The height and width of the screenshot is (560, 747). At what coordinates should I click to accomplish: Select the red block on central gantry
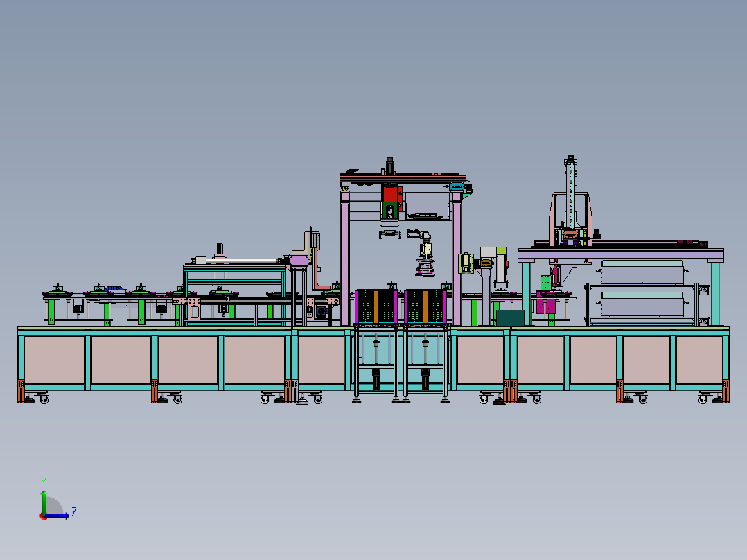point(391,194)
